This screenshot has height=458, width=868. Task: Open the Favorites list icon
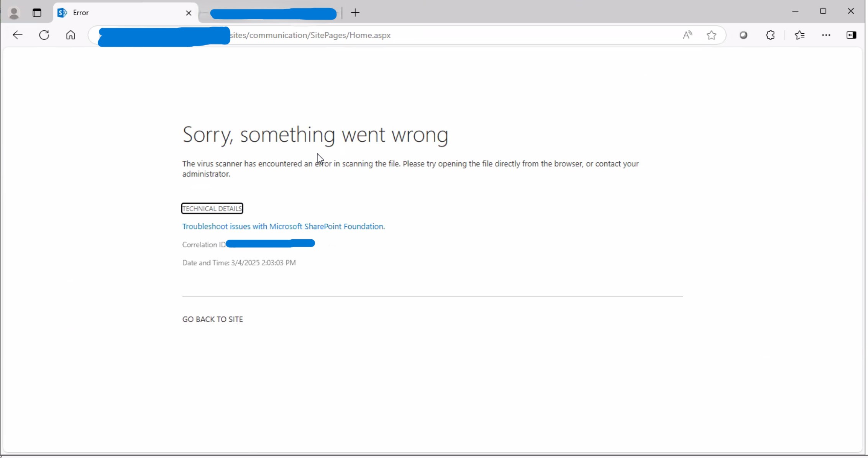(x=799, y=35)
